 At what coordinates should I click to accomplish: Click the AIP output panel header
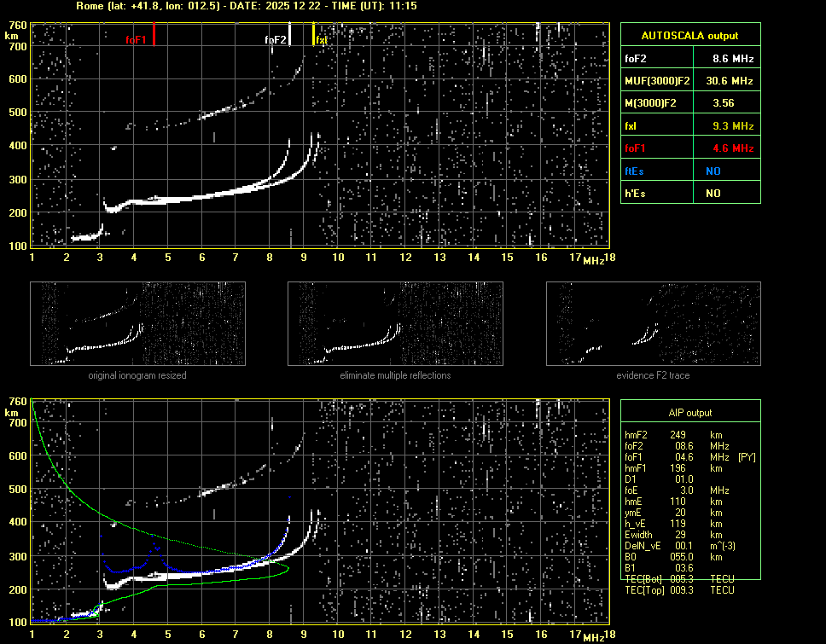[689, 413]
